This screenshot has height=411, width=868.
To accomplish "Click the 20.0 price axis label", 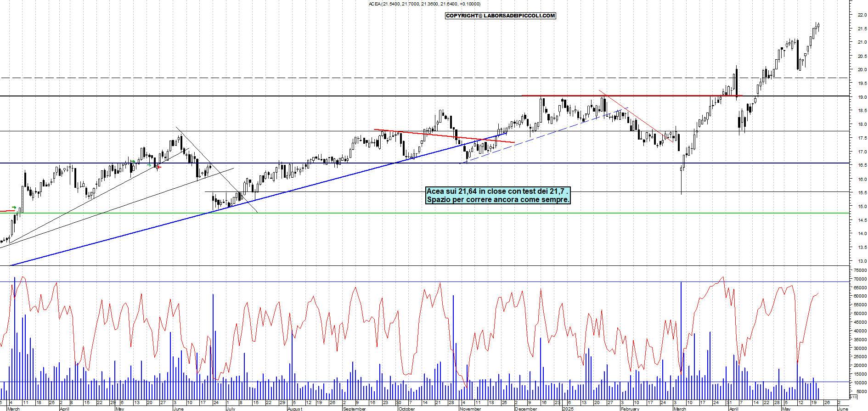I will tap(862, 70).
